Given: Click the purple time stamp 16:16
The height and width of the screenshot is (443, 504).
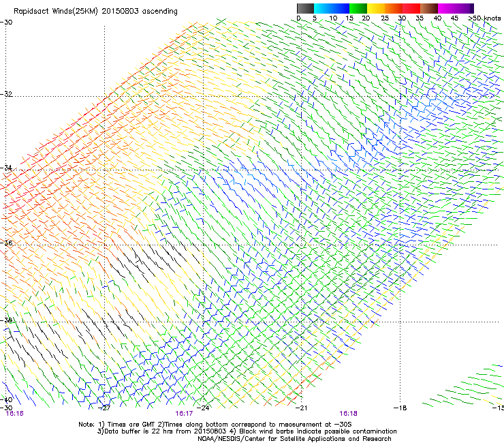Looking at the screenshot, I should pyautogui.click(x=14, y=414).
